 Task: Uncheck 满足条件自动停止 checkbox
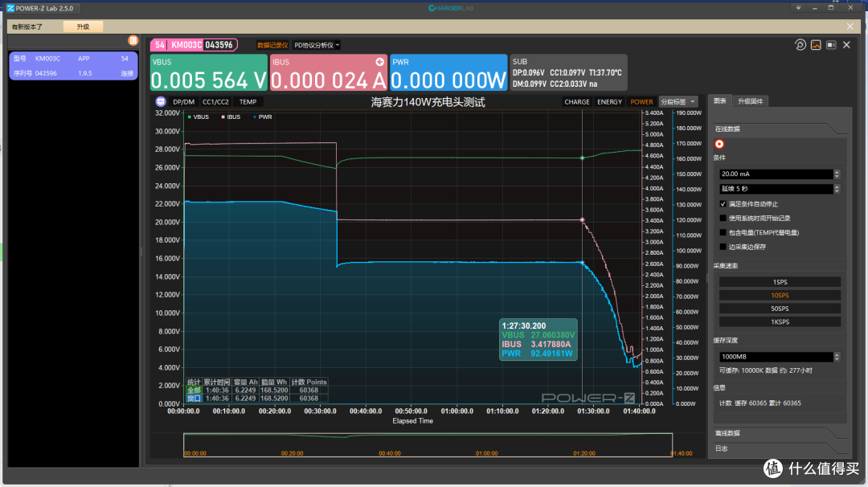[x=723, y=204]
